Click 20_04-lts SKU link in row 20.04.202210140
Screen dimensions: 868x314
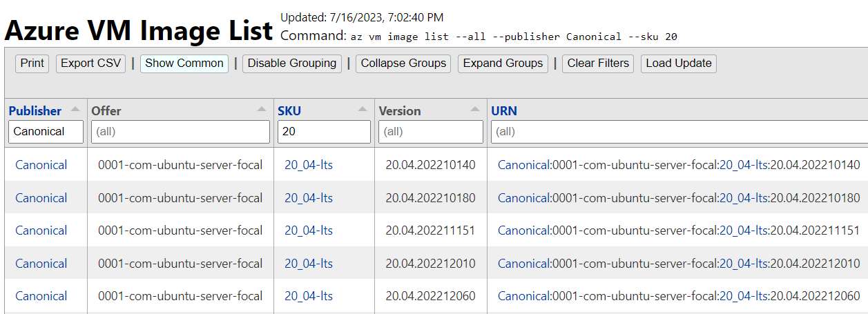309,165
